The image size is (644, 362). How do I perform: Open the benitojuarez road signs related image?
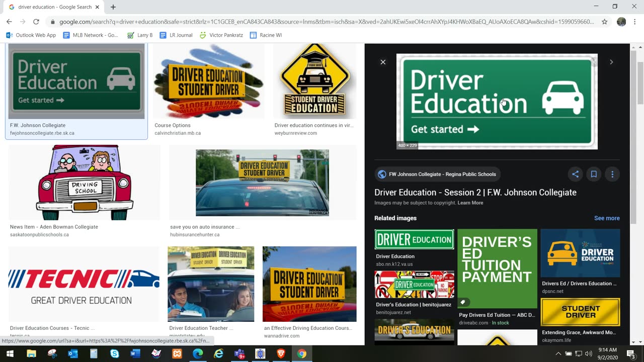tap(414, 285)
